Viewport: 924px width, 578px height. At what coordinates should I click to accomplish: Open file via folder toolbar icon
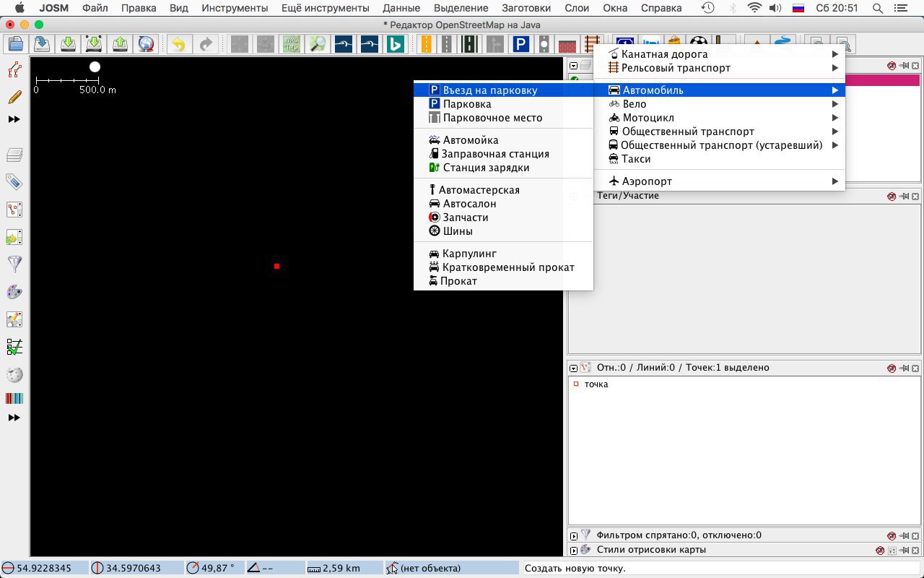pyautogui.click(x=16, y=44)
